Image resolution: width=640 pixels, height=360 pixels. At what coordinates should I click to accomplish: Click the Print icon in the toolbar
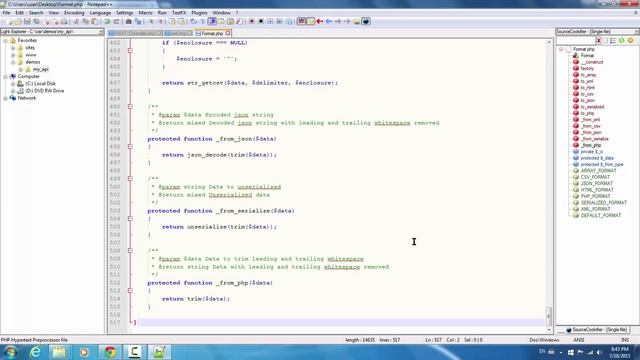coord(64,21)
